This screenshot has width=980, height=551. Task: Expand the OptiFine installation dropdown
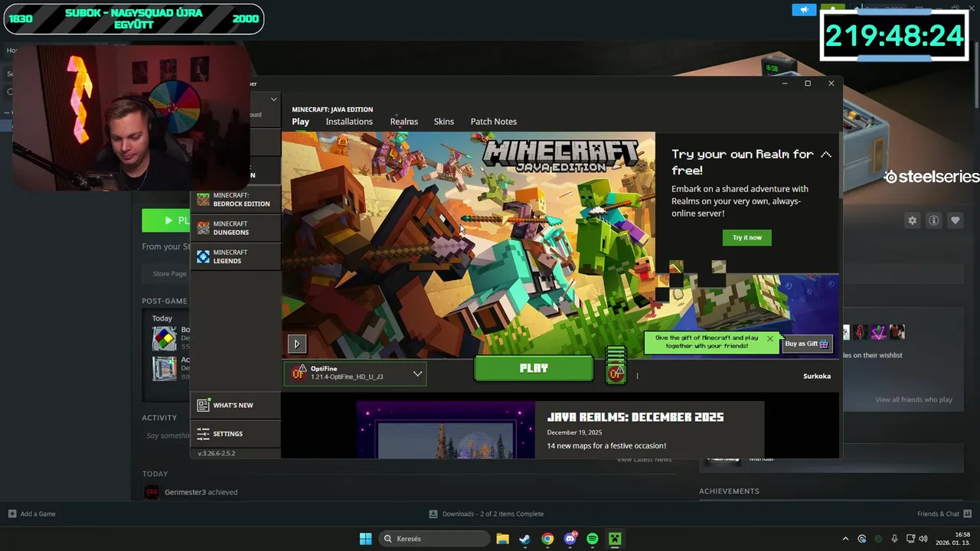coord(355,373)
